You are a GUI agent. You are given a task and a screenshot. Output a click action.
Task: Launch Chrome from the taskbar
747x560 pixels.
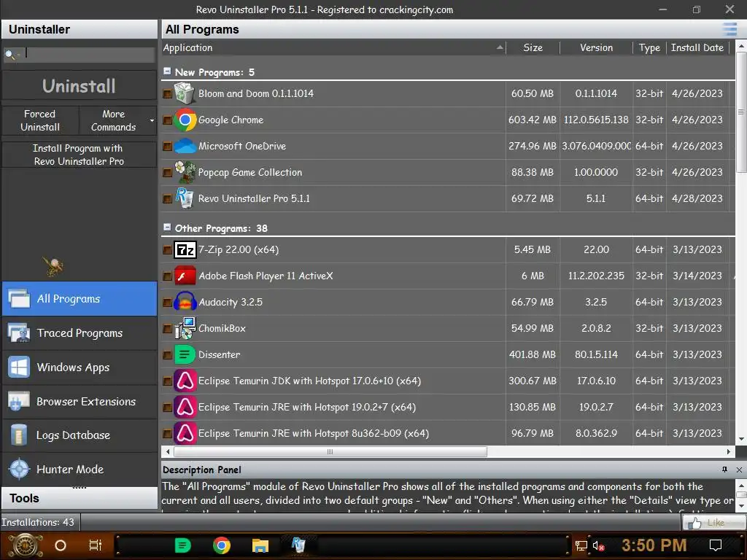[x=222, y=545]
